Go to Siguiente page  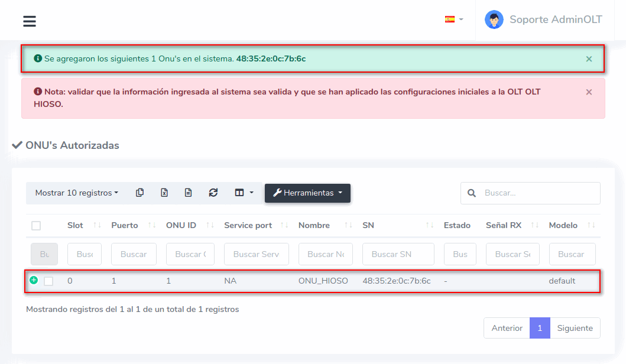[575, 328]
